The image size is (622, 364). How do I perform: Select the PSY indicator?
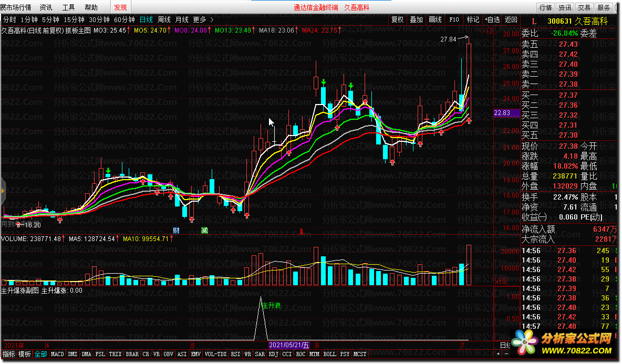[345, 354]
